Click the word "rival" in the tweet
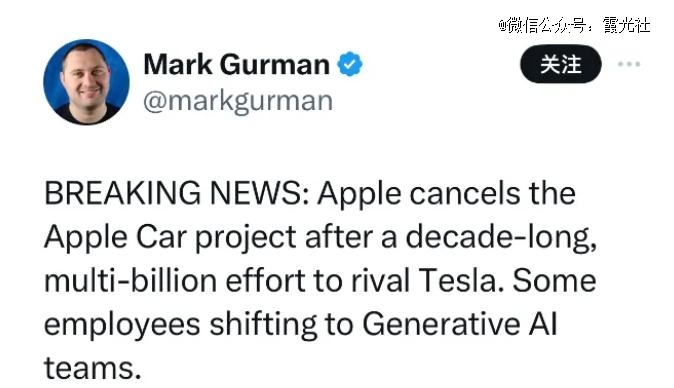Screen dimensions: 674x388 380,280
